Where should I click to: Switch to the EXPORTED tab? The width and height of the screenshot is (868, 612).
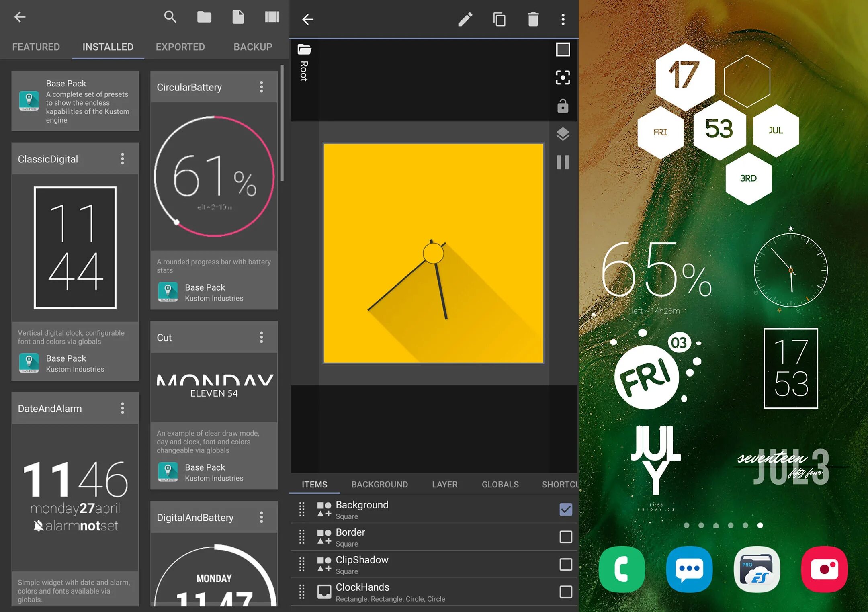[x=180, y=47]
